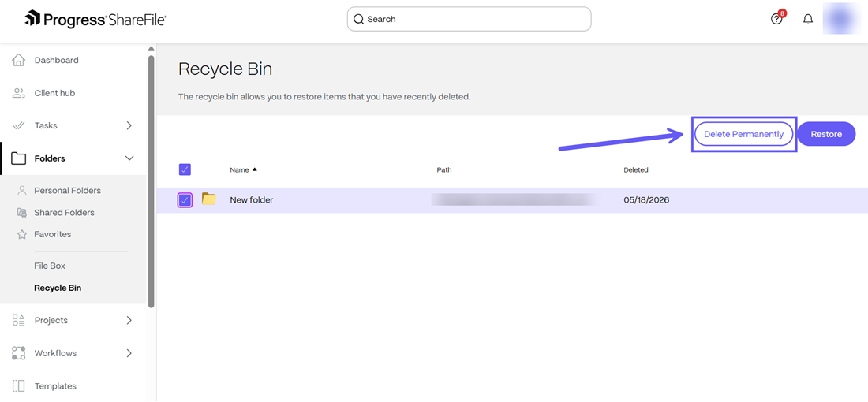The image size is (868, 402).
Task: Expand the Workflows submenu chevron
Action: point(129,353)
